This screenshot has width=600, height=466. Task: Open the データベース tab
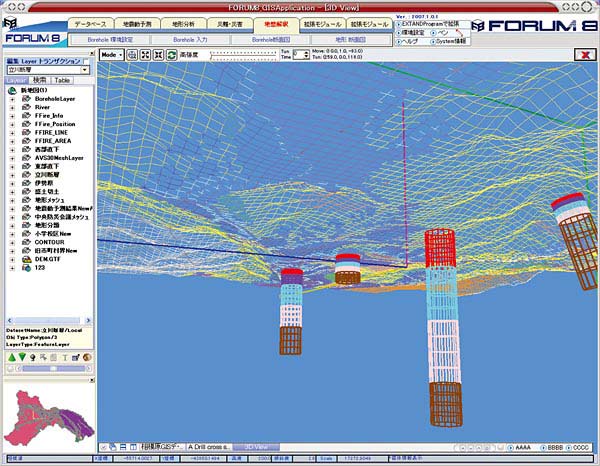[x=91, y=24]
